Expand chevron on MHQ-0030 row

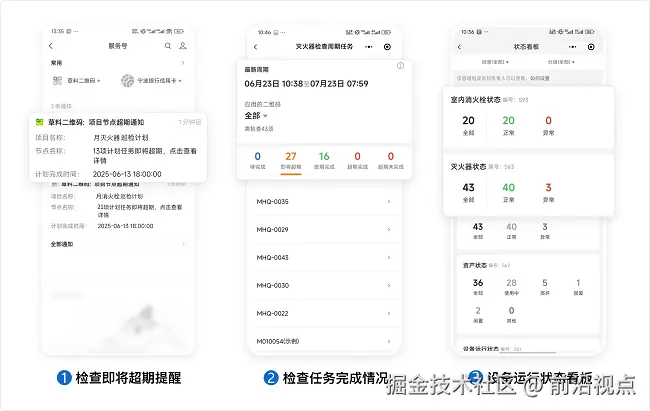tap(388, 285)
